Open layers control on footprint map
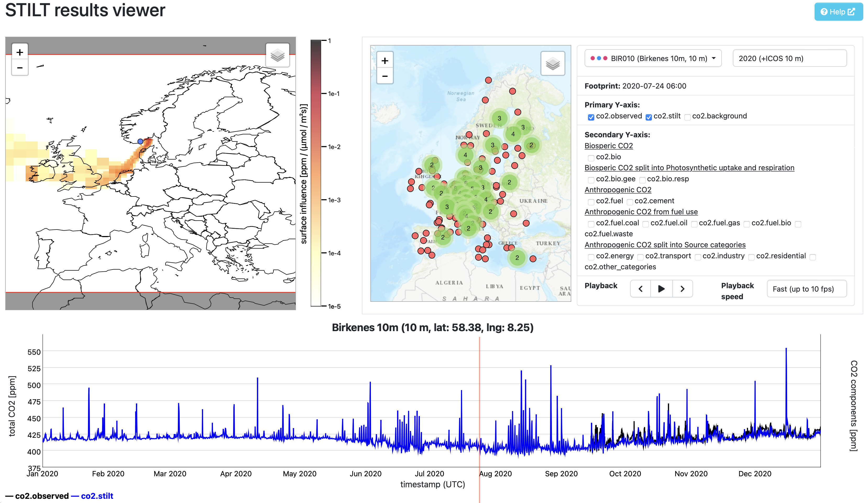Screen dimensions: 868x503 click(x=277, y=56)
